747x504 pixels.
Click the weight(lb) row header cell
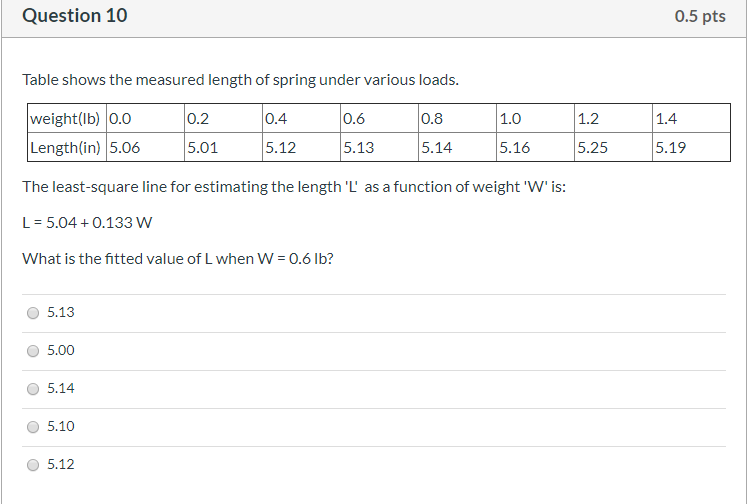point(65,119)
